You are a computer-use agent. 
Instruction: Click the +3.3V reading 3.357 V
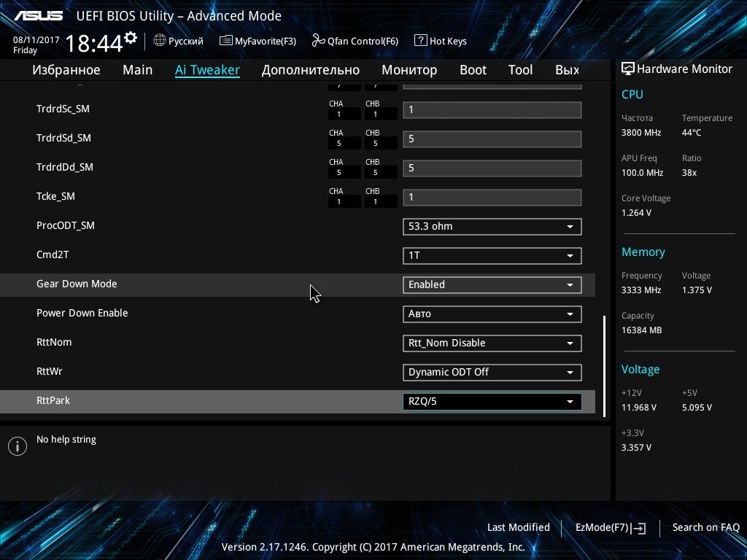[x=636, y=448]
